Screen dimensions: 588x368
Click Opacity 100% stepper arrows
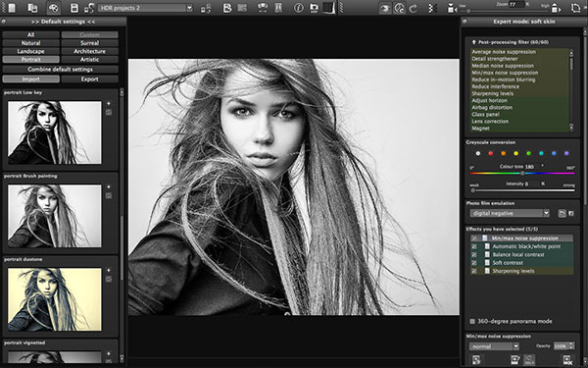click(x=571, y=345)
